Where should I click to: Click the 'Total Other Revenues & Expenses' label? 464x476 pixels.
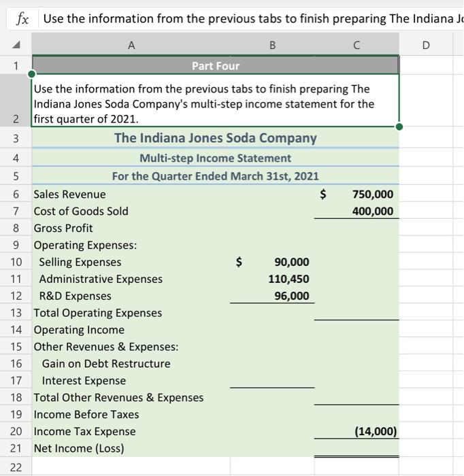pos(118,398)
